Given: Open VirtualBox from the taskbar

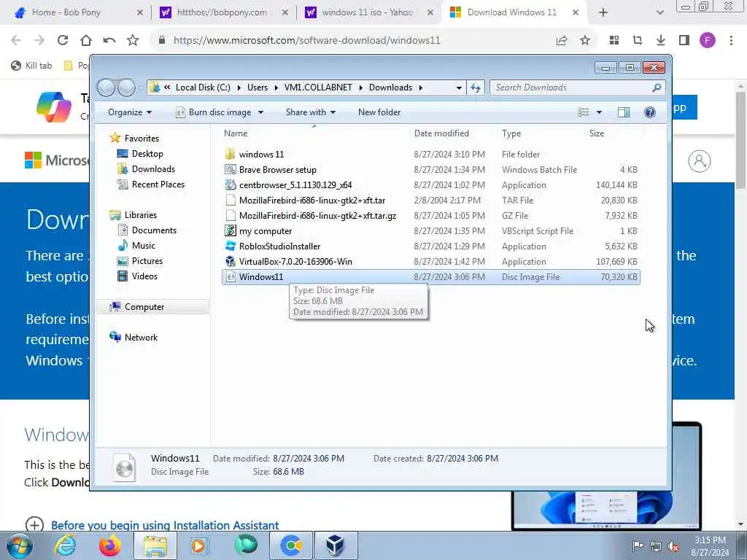Looking at the screenshot, I should 336,545.
